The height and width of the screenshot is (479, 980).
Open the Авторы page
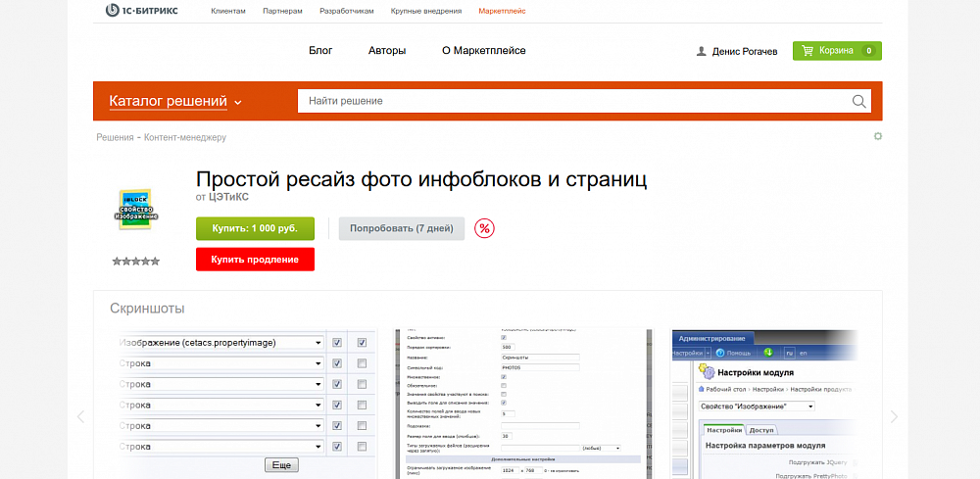[387, 51]
